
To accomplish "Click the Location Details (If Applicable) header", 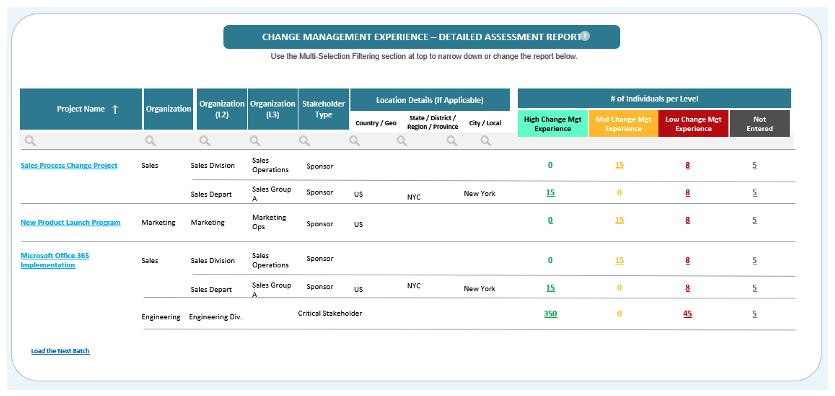I will (x=430, y=100).
